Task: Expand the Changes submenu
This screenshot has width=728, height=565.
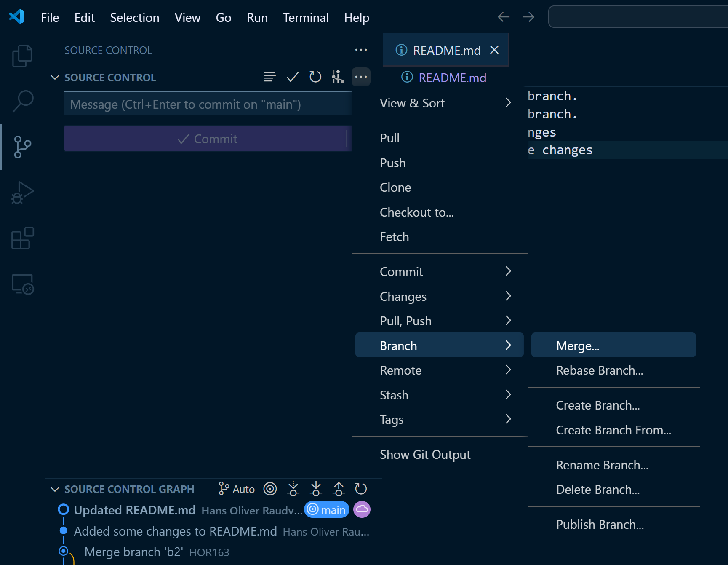Action: [x=439, y=296]
